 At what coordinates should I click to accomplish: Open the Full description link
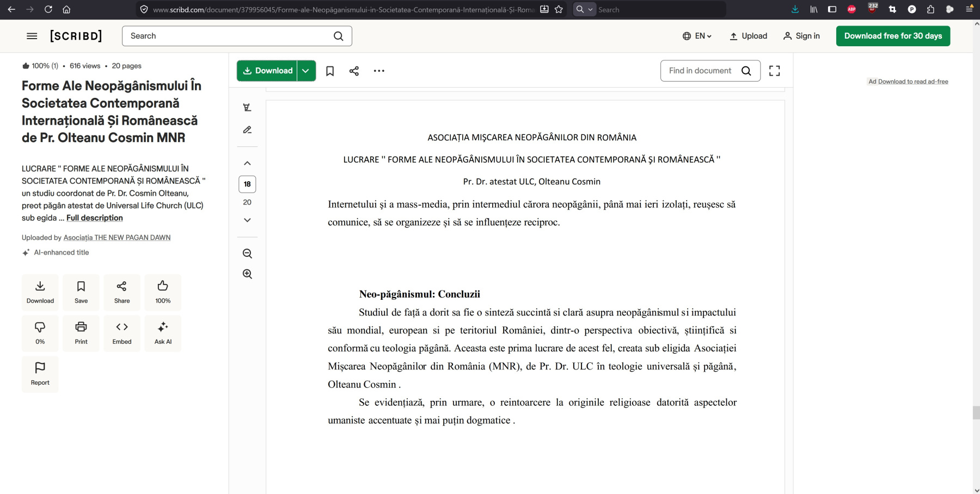click(95, 218)
